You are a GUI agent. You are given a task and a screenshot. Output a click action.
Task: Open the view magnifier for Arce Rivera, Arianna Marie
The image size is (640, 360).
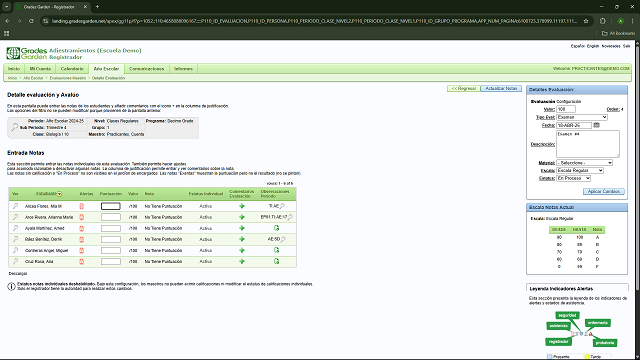(16, 217)
